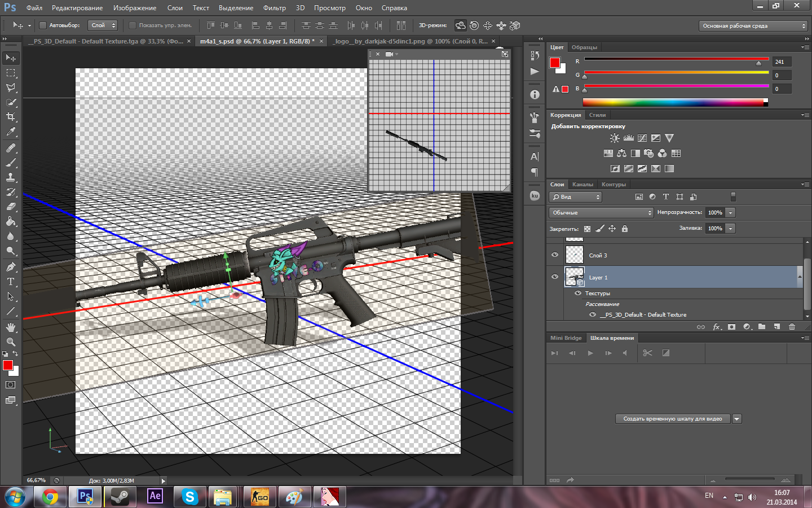Toggle lock transparent pixels
The width and height of the screenshot is (812, 508).
588,229
